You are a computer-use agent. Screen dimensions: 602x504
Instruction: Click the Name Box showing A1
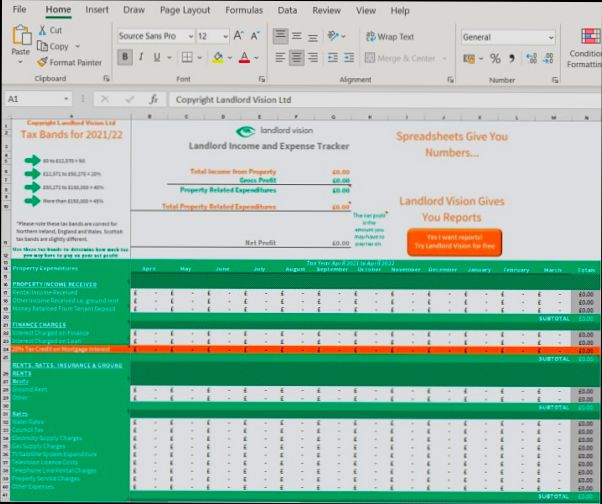point(35,100)
